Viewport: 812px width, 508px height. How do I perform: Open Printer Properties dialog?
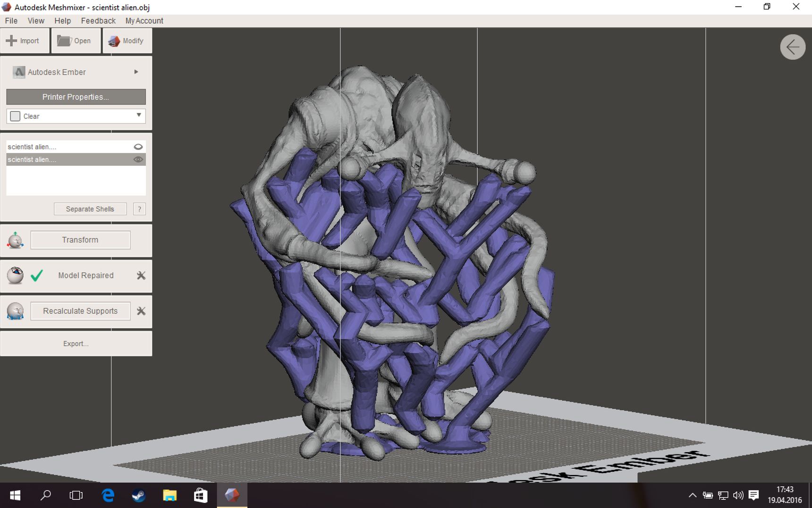pos(76,97)
